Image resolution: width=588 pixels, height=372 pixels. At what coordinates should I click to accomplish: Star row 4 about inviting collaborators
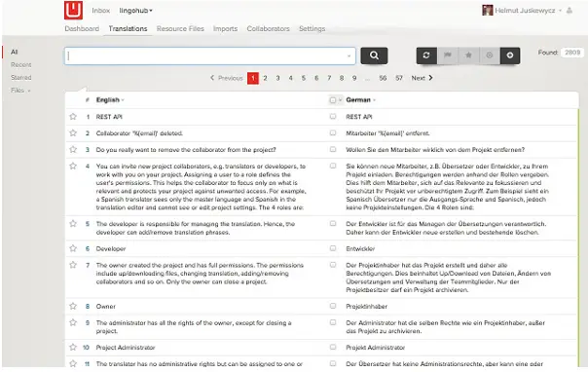point(73,167)
